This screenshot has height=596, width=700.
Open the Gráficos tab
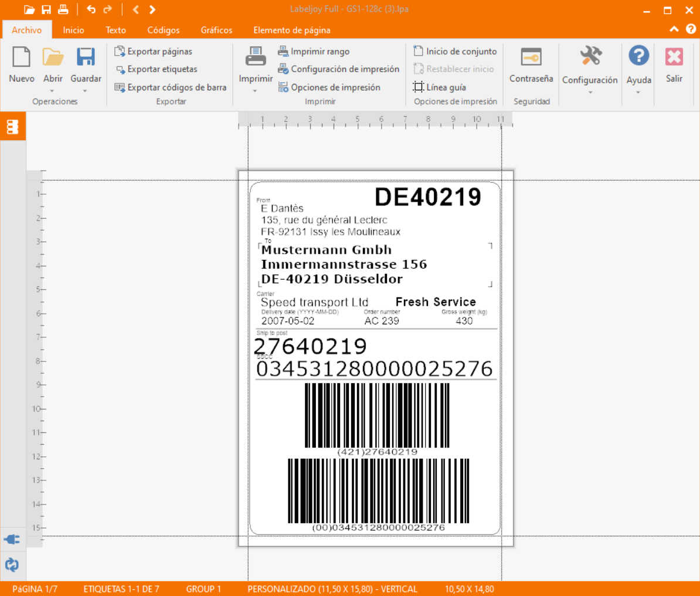point(216,30)
